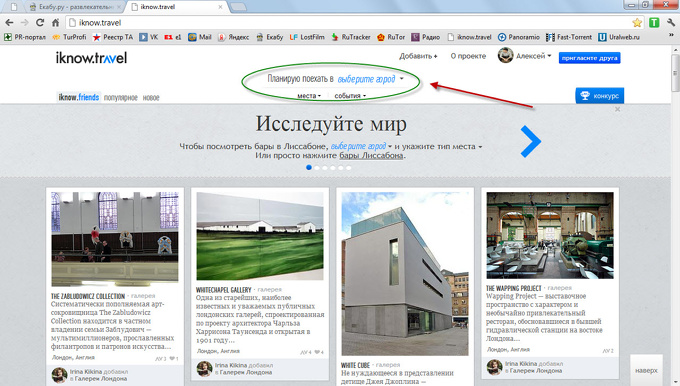Reload the page with refresh icon

(40, 23)
